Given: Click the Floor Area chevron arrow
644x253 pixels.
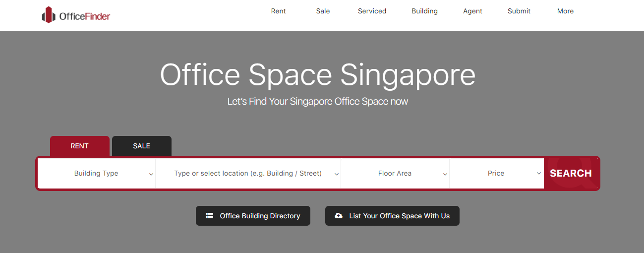Looking at the screenshot, I should [x=445, y=174].
